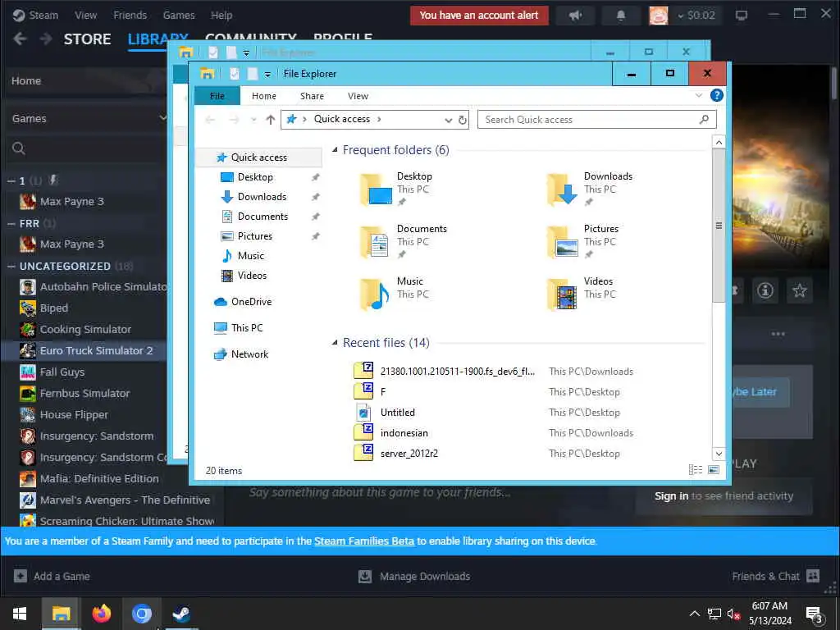
Task: Open Action Center notification icon
Action: coord(814,614)
